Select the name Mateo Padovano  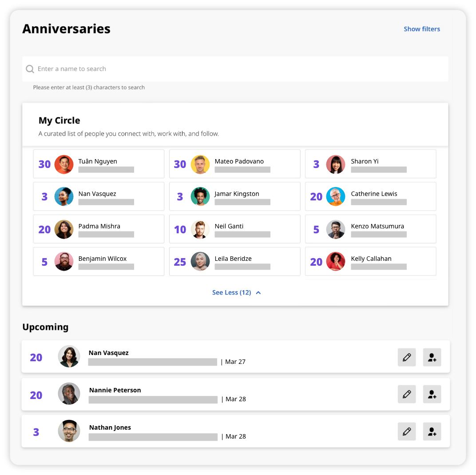click(x=239, y=161)
